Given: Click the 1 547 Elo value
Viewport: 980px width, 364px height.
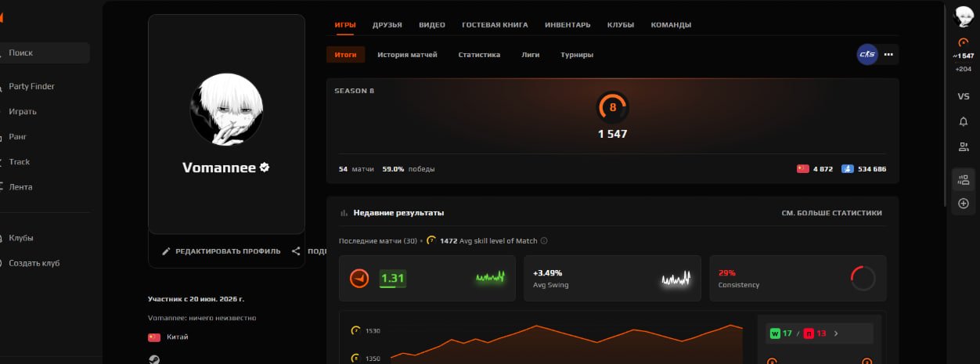Looking at the screenshot, I should 613,134.
